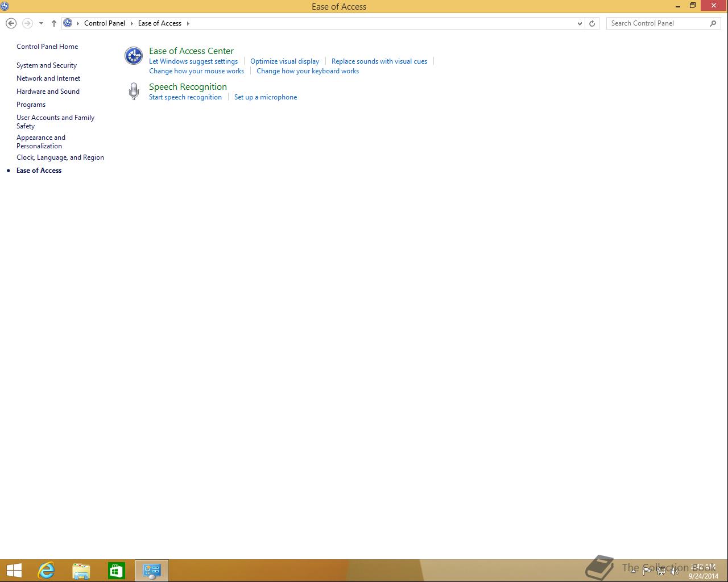Image resolution: width=728 pixels, height=582 pixels.
Task: Go to System and Security
Action: point(47,65)
